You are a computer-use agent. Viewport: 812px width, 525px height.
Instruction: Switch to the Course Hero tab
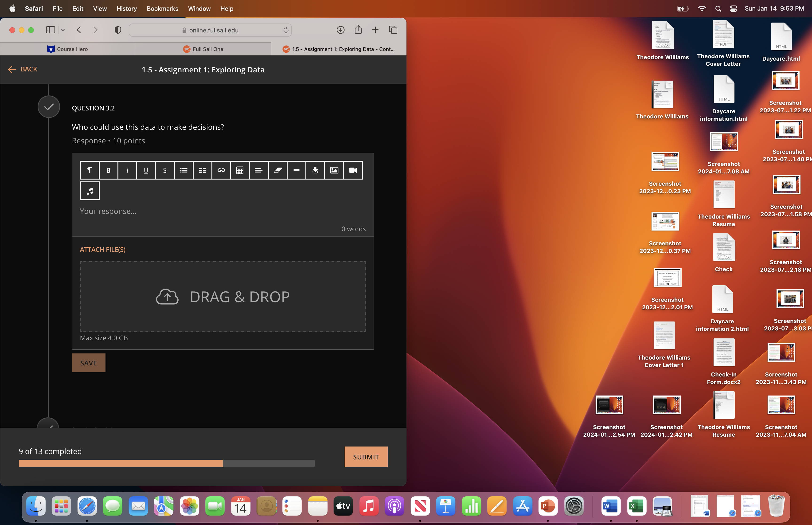coord(67,49)
